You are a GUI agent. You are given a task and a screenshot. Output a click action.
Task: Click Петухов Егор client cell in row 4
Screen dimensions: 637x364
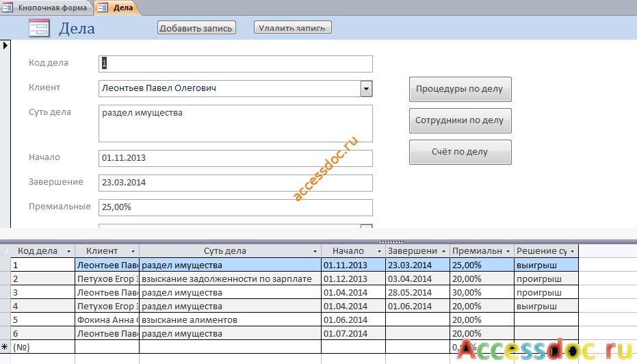107,306
